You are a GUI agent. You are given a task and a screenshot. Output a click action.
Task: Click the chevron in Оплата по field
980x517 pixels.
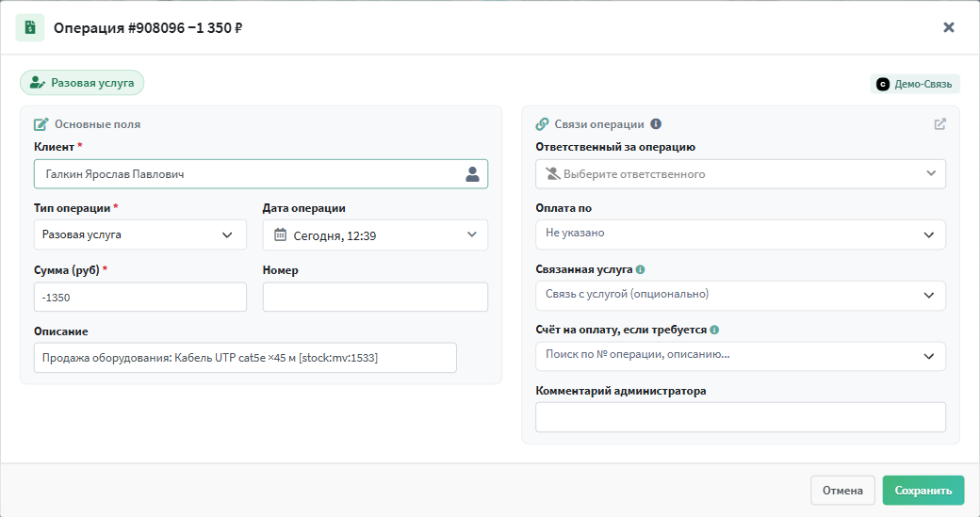click(929, 234)
